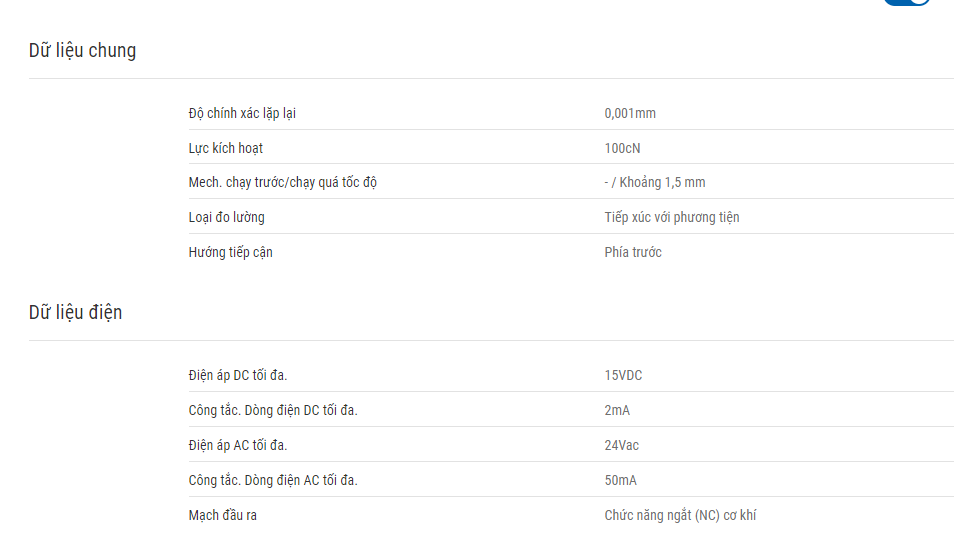
Task: Click the Dữ liệu điện section heading
Action: pos(75,313)
